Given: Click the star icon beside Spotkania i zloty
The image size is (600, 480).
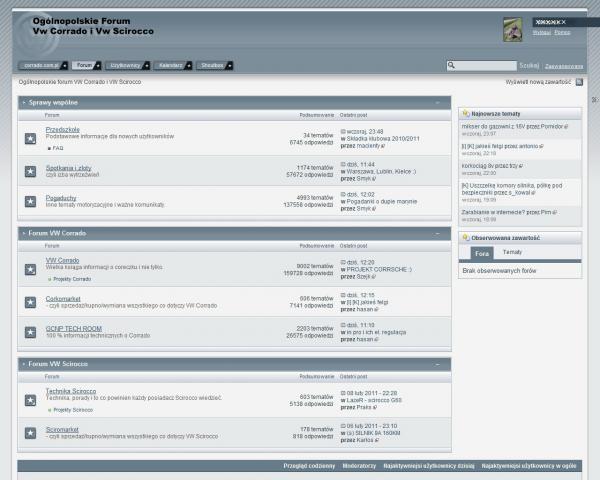Looking at the screenshot, I should tap(30, 171).
